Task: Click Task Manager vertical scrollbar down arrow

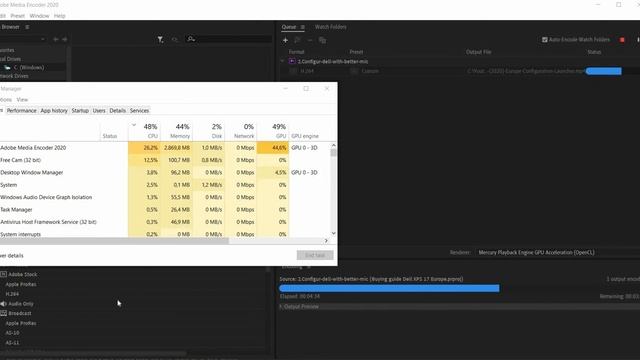Action: (333, 233)
